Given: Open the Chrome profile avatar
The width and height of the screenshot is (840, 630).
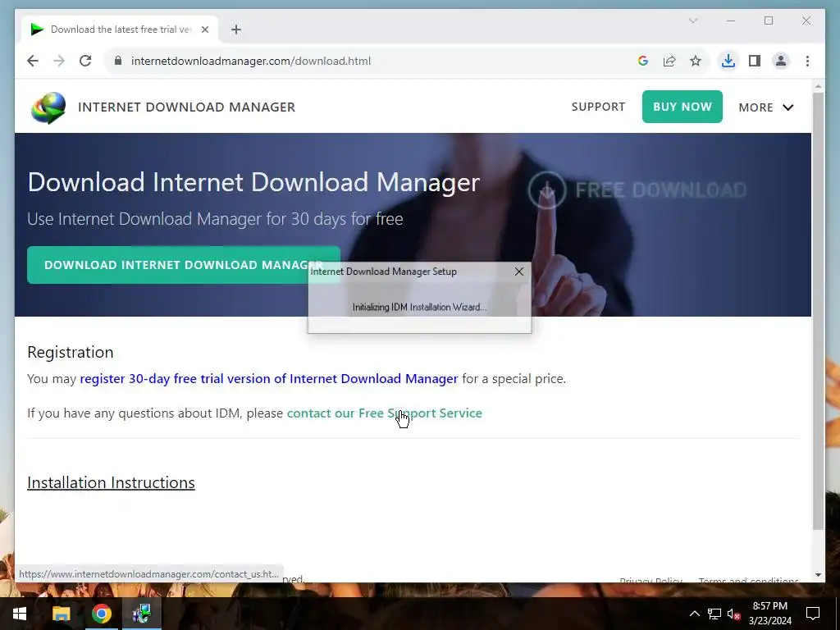Looking at the screenshot, I should pos(781,61).
